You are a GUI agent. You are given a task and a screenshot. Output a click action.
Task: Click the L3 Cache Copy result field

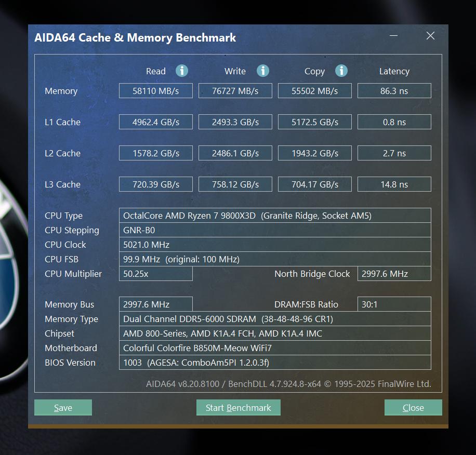tap(314, 184)
